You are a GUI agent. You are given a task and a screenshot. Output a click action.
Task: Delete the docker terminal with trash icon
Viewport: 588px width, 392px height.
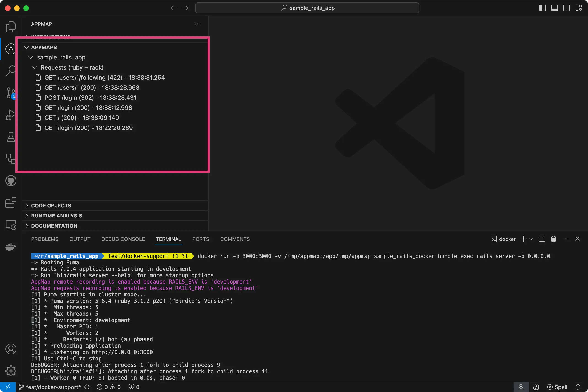coord(553,239)
